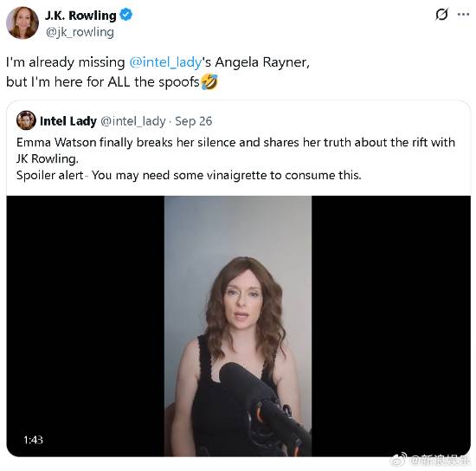Click the 1:43 video duration label

(x=34, y=440)
